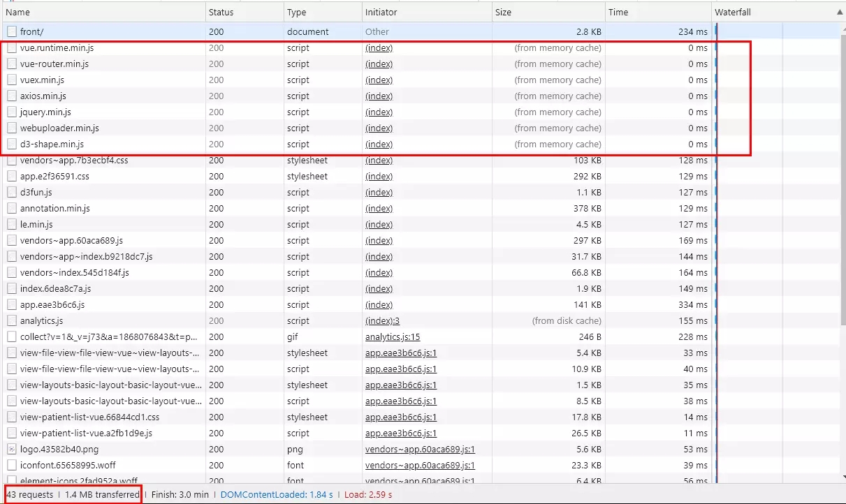The width and height of the screenshot is (846, 504).
Task: Sort requests by the Status column header
Action: click(221, 13)
